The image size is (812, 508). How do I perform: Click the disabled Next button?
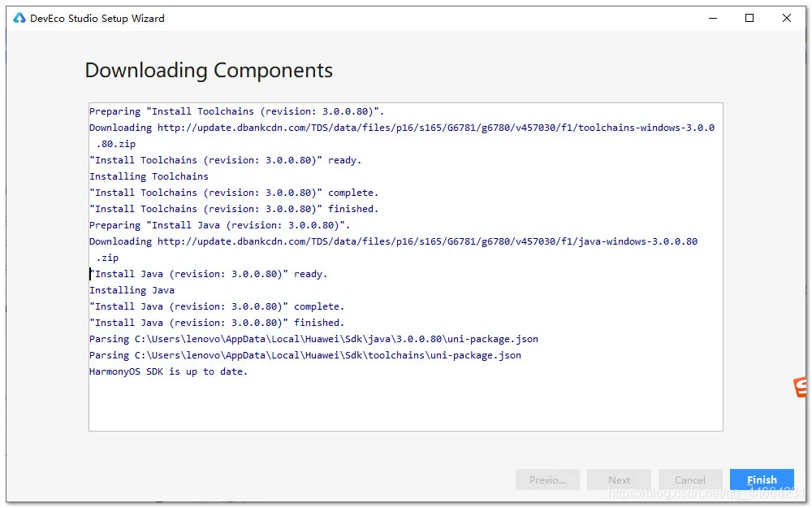619,480
